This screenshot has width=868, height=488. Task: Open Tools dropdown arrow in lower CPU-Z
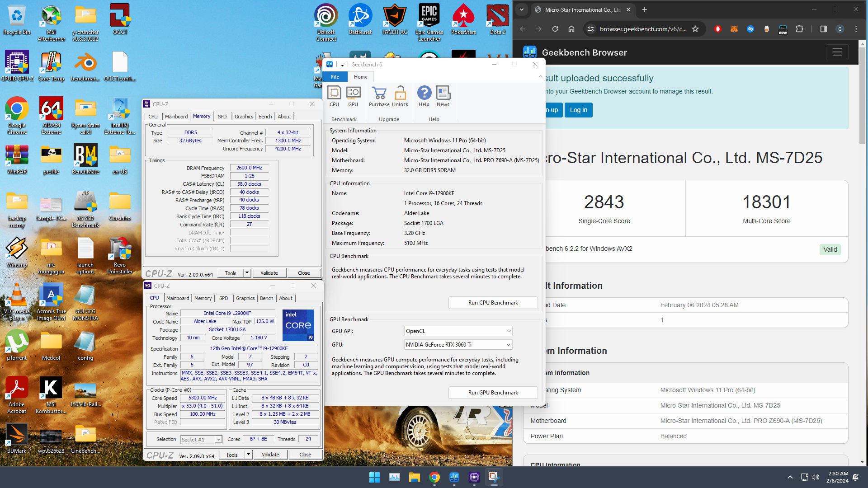pyautogui.click(x=248, y=455)
